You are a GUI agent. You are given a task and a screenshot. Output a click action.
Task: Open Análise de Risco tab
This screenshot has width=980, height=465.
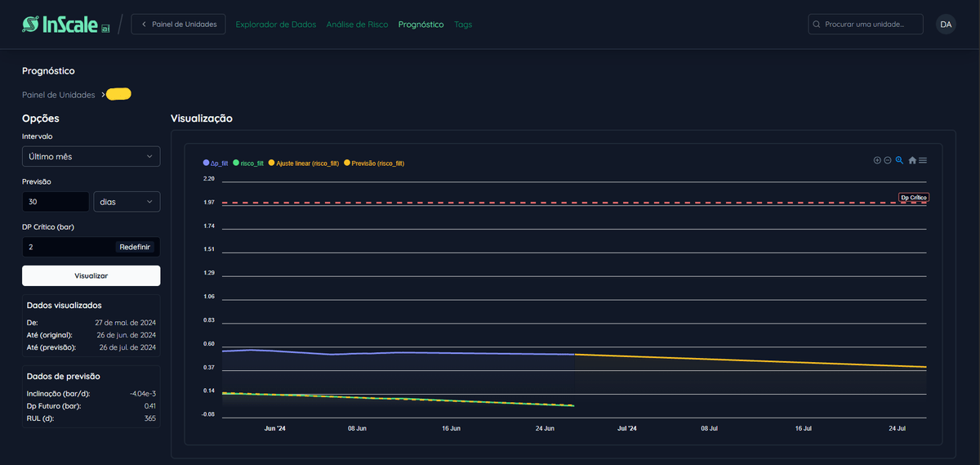click(x=357, y=25)
